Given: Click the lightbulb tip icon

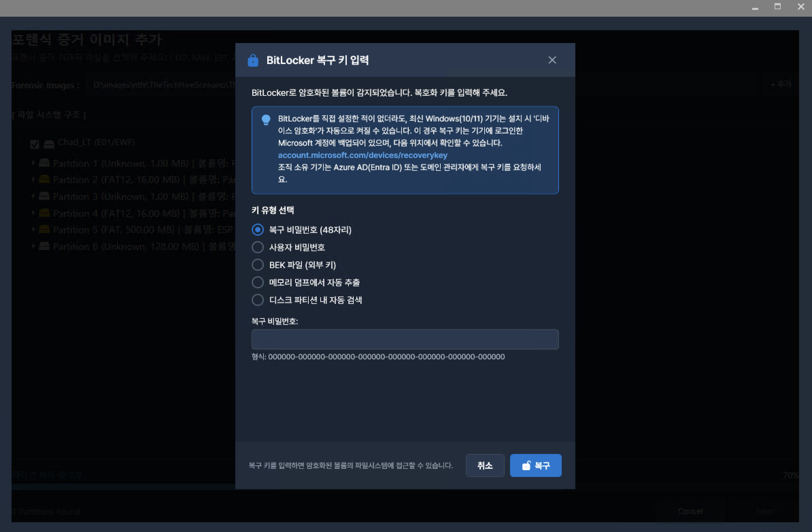Looking at the screenshot, I should 266,120.
